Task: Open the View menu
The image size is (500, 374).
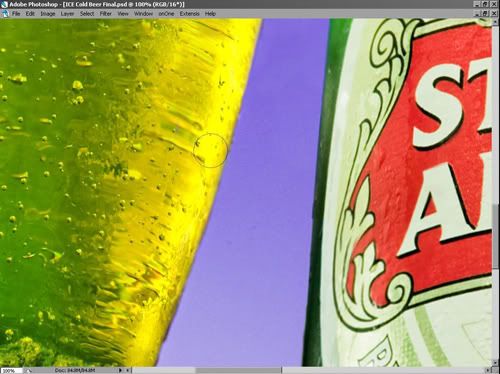Action: click(123, 14)
